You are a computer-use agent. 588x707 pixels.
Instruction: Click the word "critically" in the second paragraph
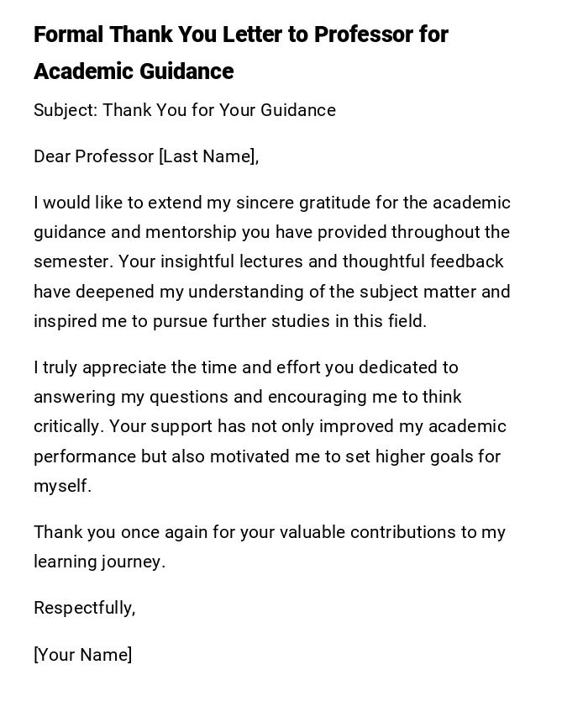pyautogui.click(x=67, y=426)
